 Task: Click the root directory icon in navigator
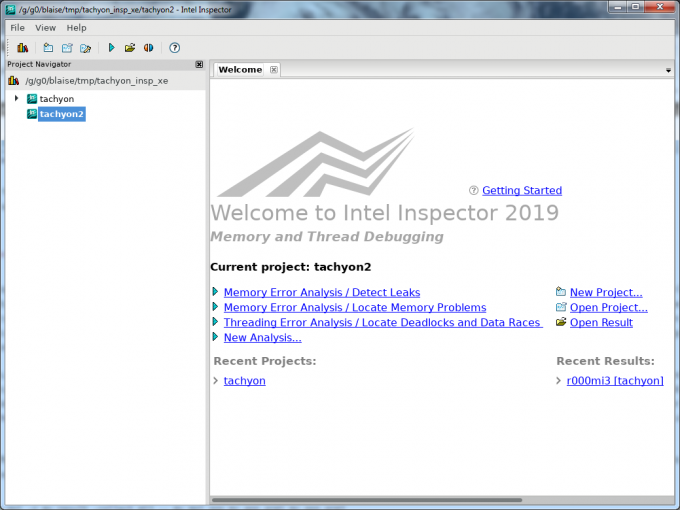[x=14, y=81]
